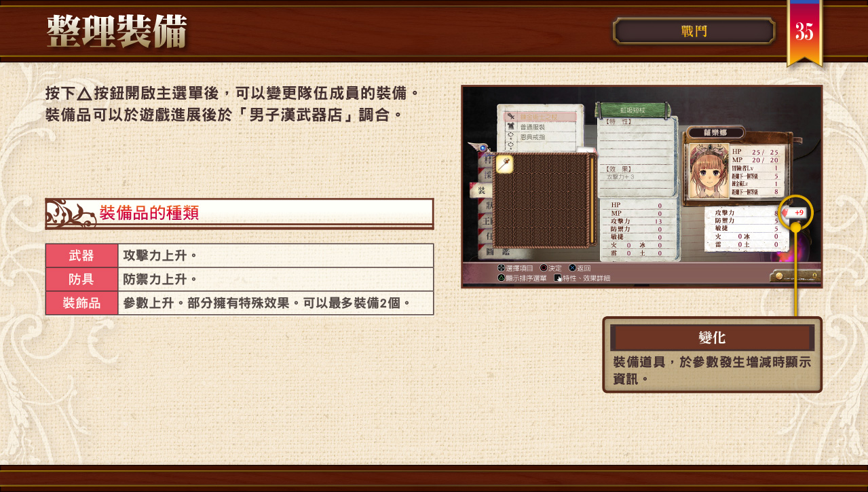Image resolution: width=868 pixels, height=492 pixels.
Task: Select the 裝 side menu tab
Action: click(480, 191)
